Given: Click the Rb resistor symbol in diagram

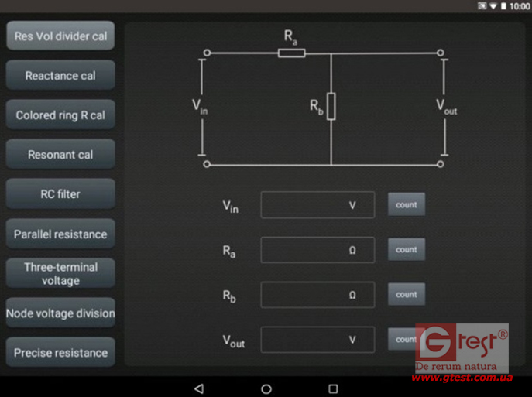Looking at the screenshot, I should (x=331, y=106).
